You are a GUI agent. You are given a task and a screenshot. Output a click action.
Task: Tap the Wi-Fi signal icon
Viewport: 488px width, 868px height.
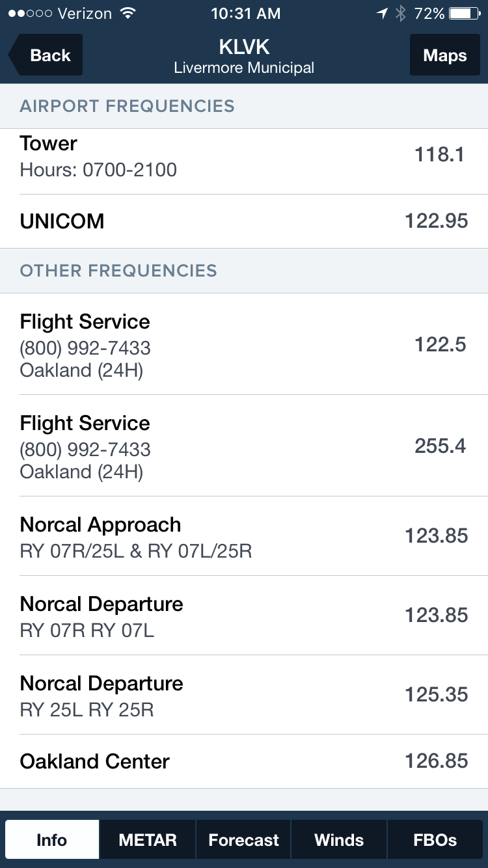click(128, 14)
